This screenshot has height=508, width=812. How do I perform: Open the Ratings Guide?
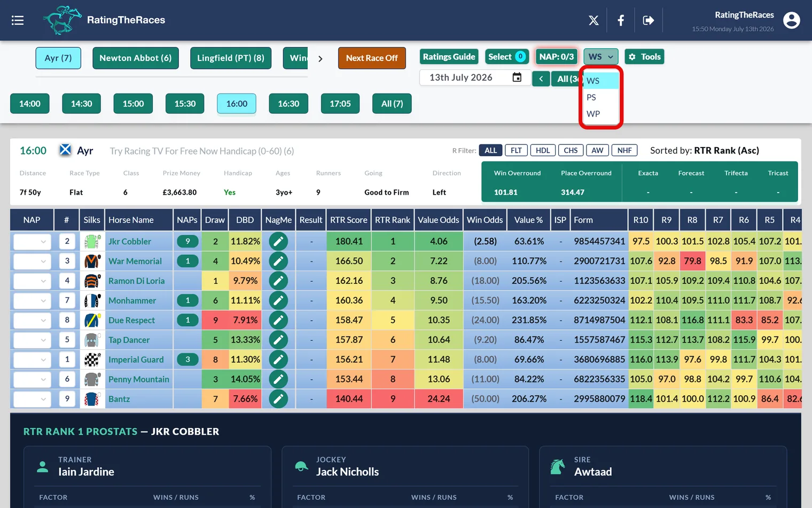point(449,57)
